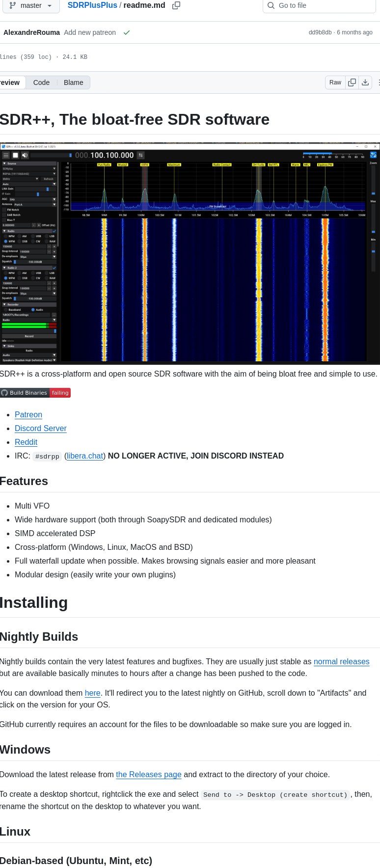380x868 pixels.
Task: Collapse the Radio 2 section
Action: [27, 268]
